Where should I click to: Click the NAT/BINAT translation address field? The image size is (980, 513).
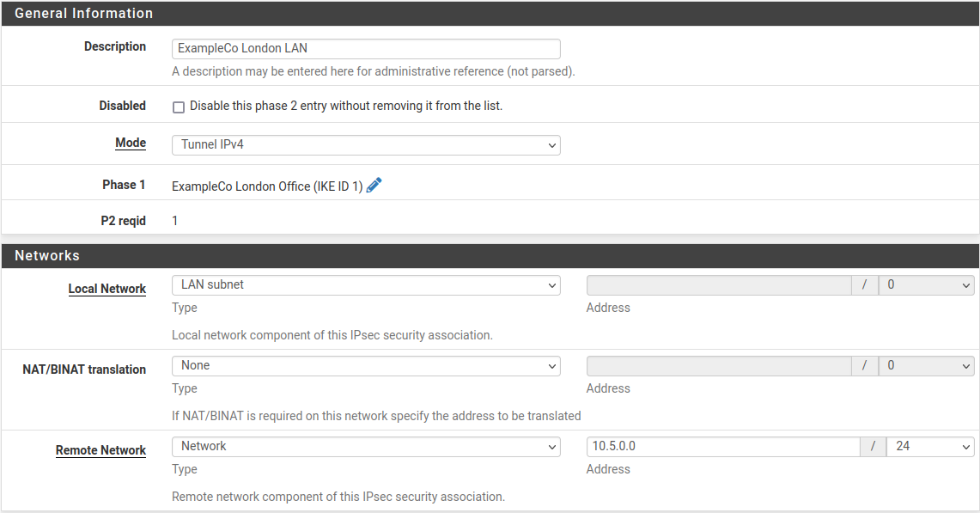click(x=718, y=366)
